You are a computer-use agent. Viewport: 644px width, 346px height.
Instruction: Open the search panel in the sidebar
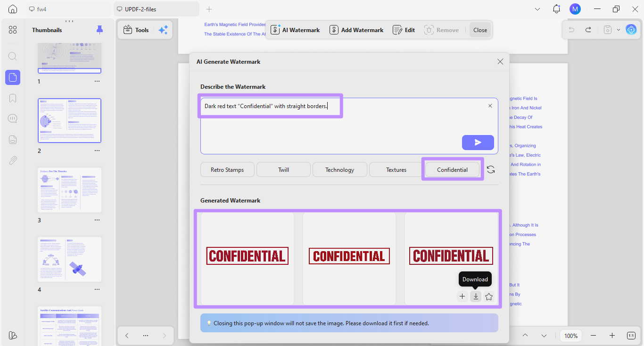pos(13,56)
